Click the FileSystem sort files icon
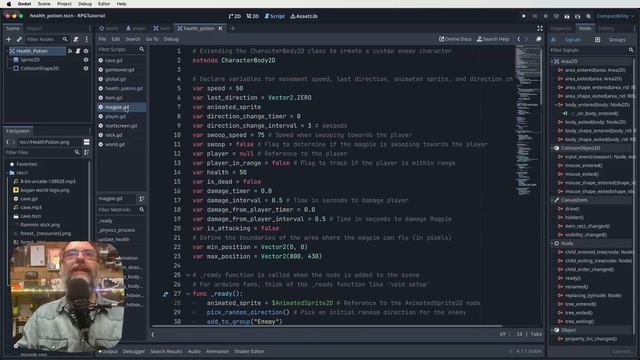 point(87,152)
